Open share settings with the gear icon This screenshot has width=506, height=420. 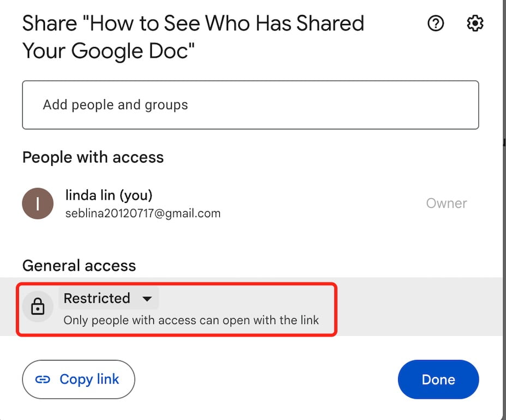(x=475, y=23)
